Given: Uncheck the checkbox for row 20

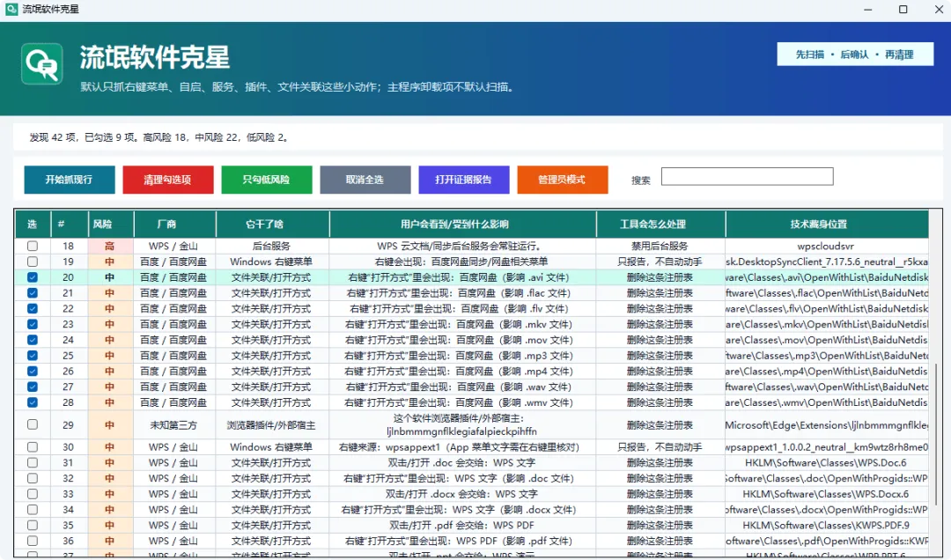Looking at the screenshot, I should [x=33, y=277].
